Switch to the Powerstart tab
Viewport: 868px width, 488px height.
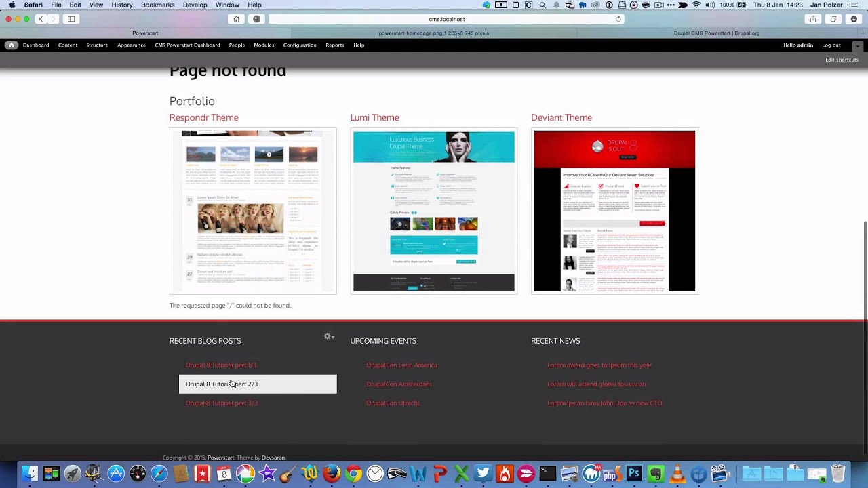145,33
